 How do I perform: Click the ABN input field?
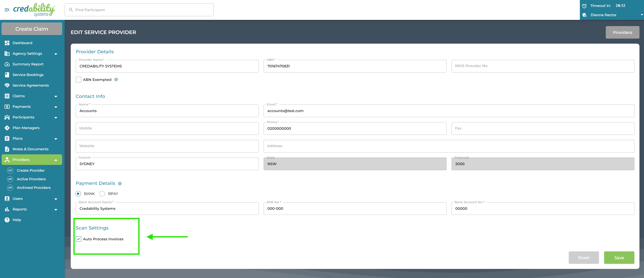pos(355,66)
